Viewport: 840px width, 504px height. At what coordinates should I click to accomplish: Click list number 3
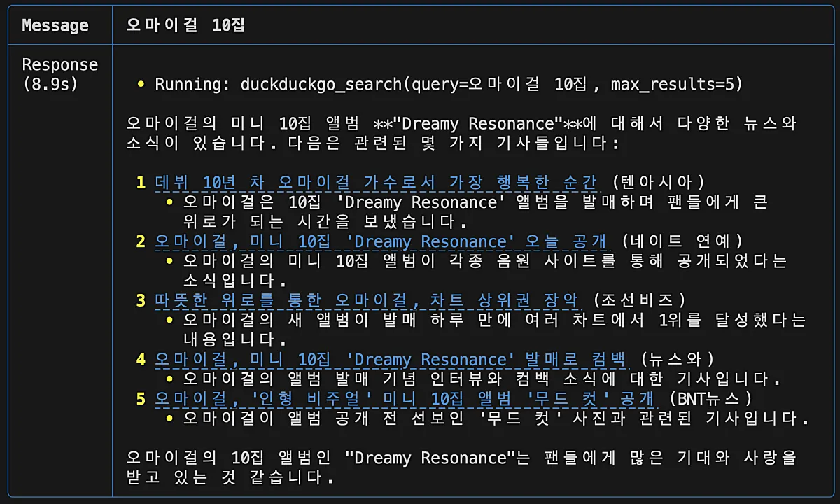[x=141, y=300]
